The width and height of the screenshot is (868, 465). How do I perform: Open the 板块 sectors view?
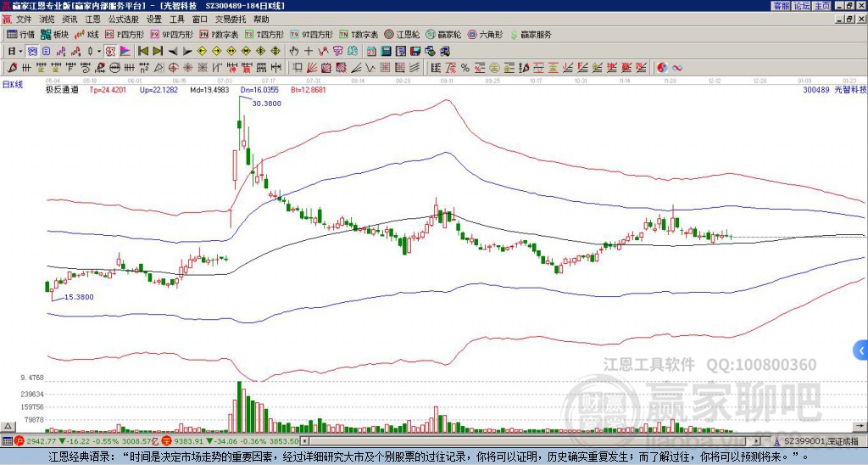click(54, 34)
